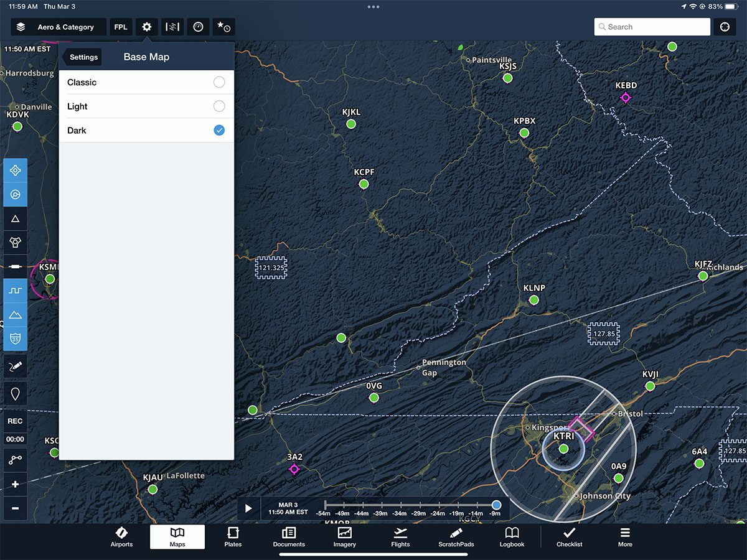The height and width of the screenshot is (560, 747).
Task: Select the Classic base map option
Action: (146, 82)
